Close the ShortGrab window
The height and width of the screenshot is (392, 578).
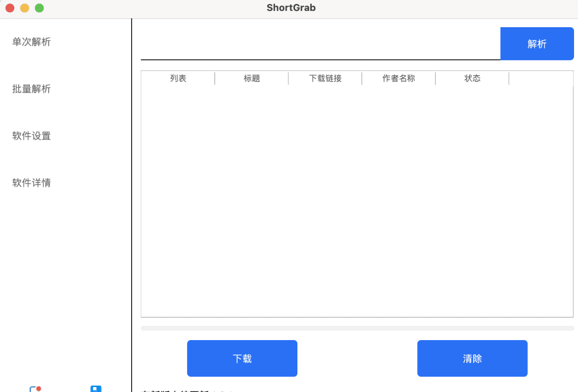click(10, 8)
